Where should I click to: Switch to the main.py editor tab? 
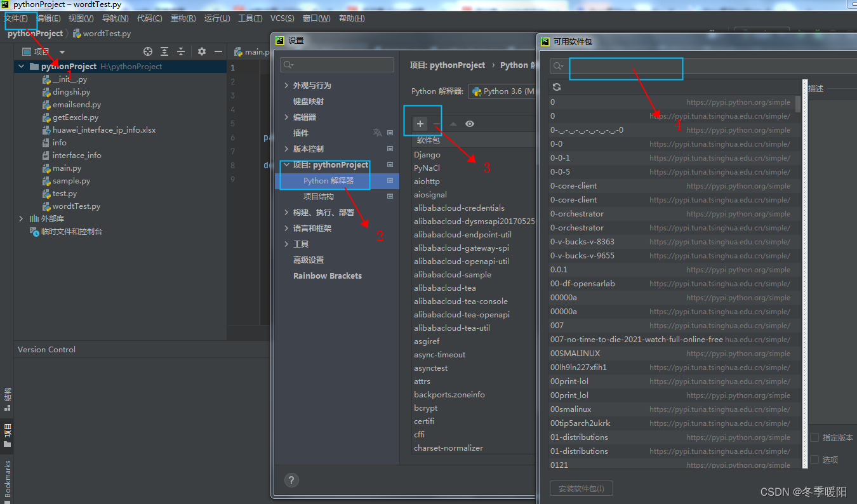point(253,52)
